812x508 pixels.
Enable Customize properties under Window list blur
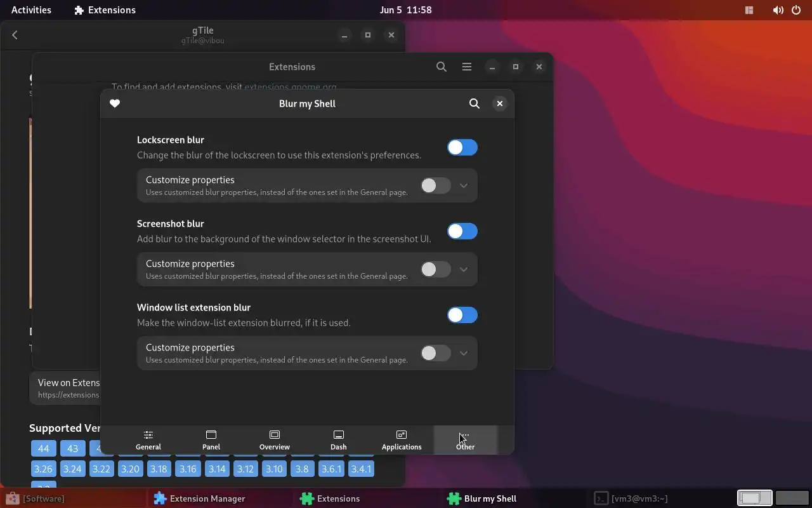click(x=436, y=353)
